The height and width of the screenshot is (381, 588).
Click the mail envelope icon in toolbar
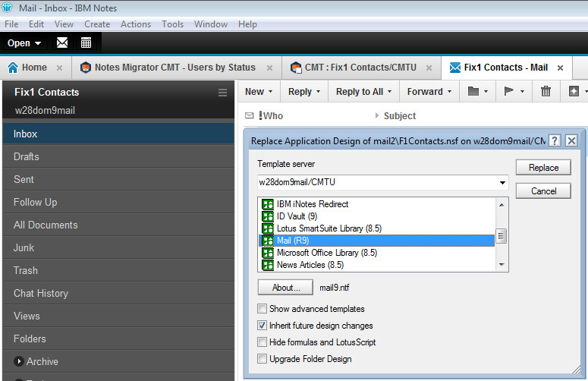pyautogui.click(x=62, y=43)
